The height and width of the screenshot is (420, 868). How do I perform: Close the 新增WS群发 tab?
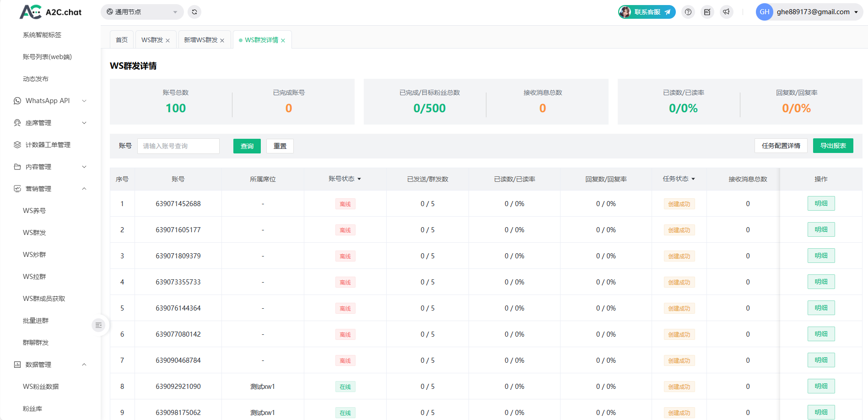(x=222, y=41)
